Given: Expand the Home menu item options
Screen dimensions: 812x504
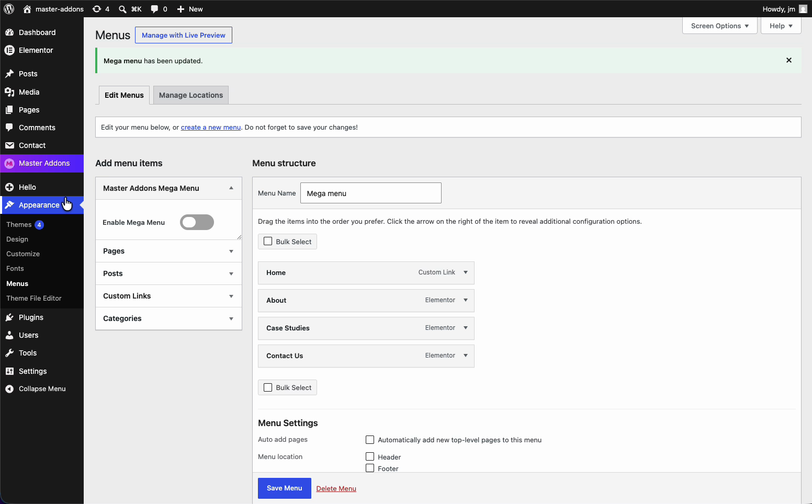Looking at the screenshot, I should [x=466, y=272].
